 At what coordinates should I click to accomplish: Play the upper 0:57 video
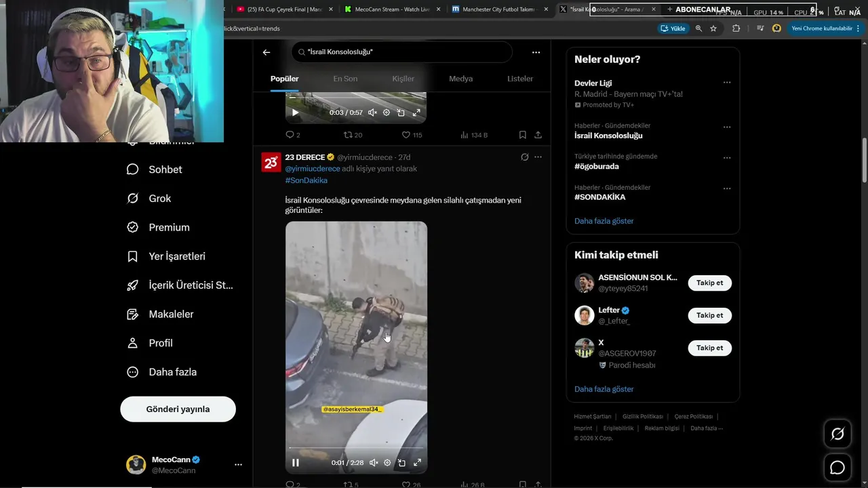295,113
